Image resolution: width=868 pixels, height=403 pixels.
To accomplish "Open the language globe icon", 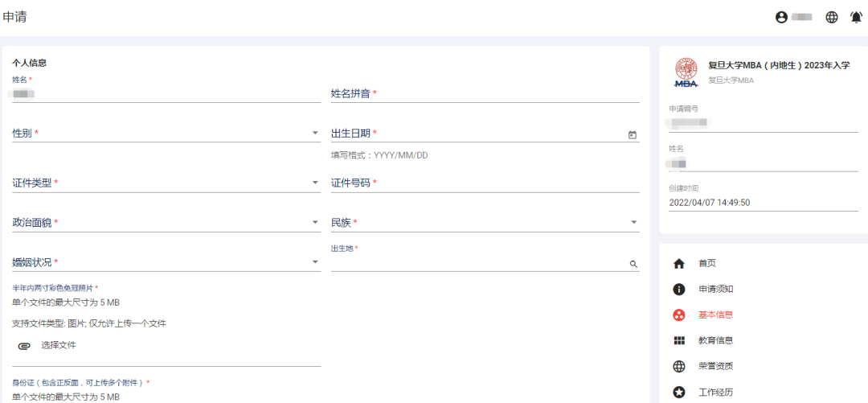I will tap(832, 17).
